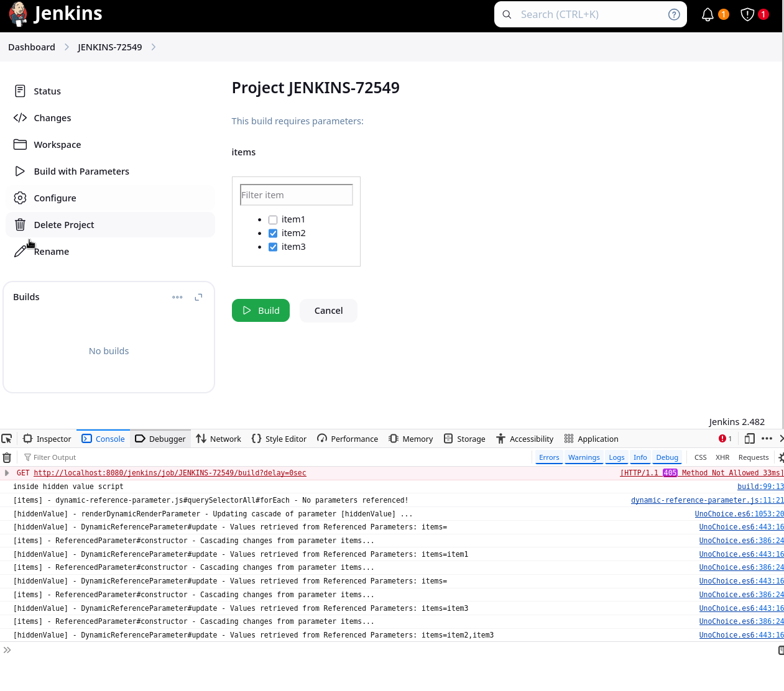Screen dimensions: 784x691
Task: Click the Build with Parameters play icon
Action: 20,171
